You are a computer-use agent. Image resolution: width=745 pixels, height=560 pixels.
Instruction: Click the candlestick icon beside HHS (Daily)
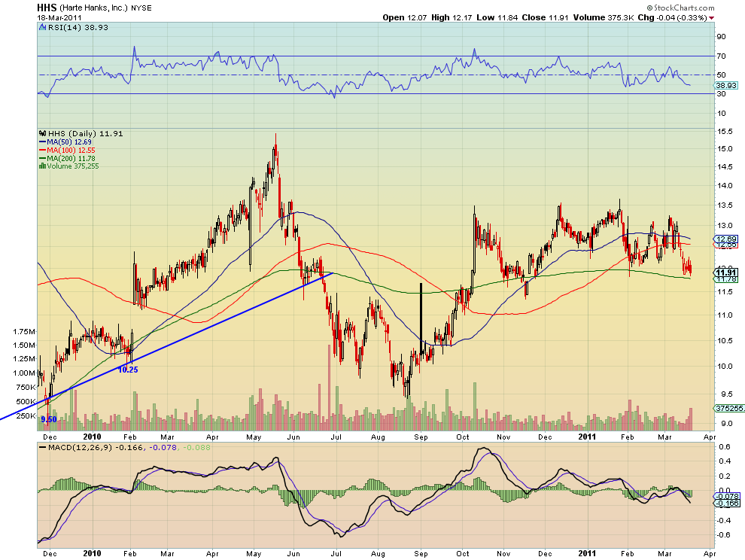pyautogui.click(x=43, y=133)
